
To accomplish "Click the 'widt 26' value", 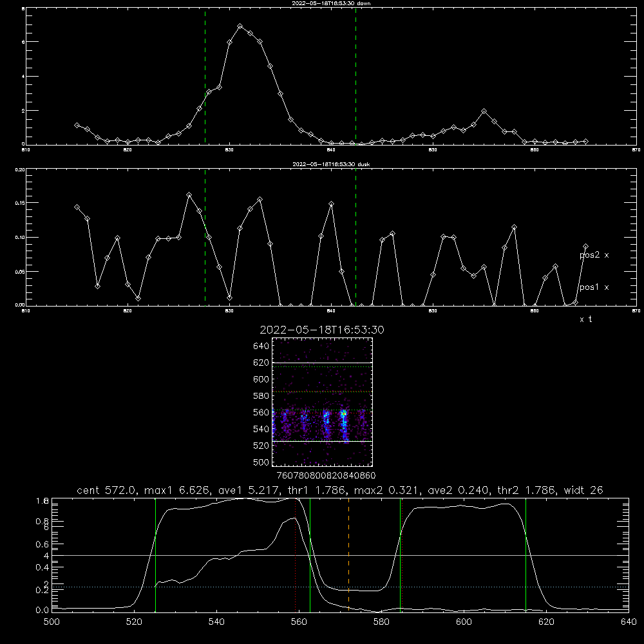I will pos(583,490).
